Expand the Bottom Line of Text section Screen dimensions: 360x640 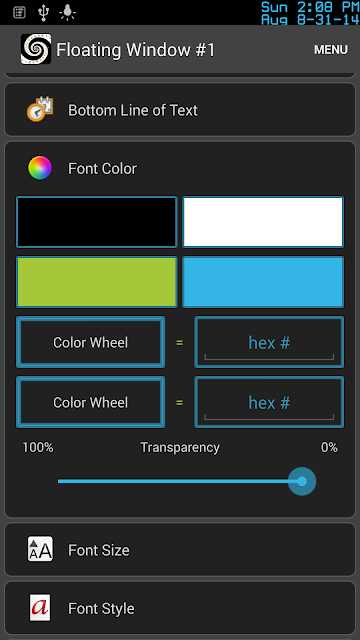180,109
